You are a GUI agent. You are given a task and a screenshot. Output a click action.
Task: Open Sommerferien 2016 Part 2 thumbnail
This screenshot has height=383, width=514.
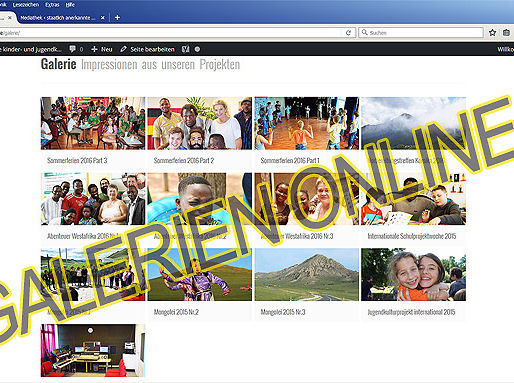pyautogui.click(x=200, y=123)
